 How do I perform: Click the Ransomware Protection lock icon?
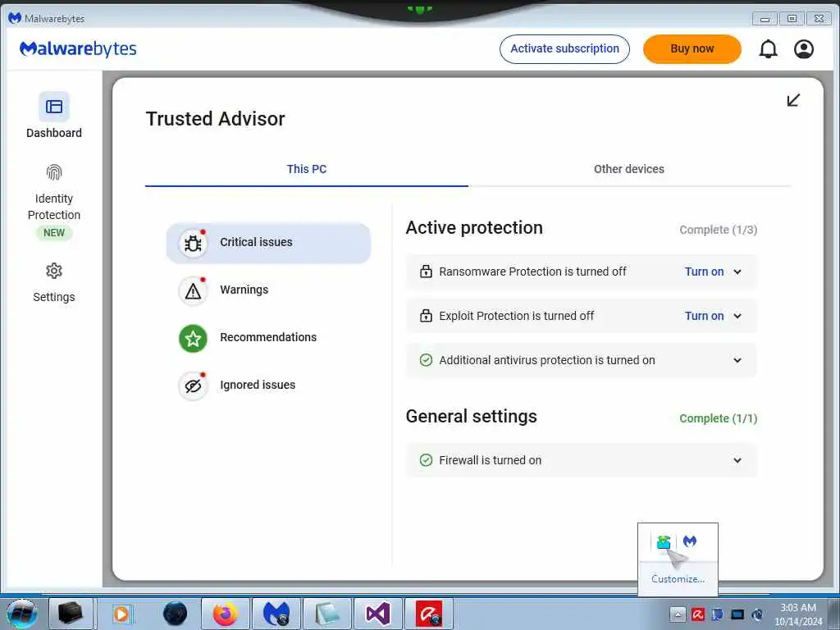426,272
